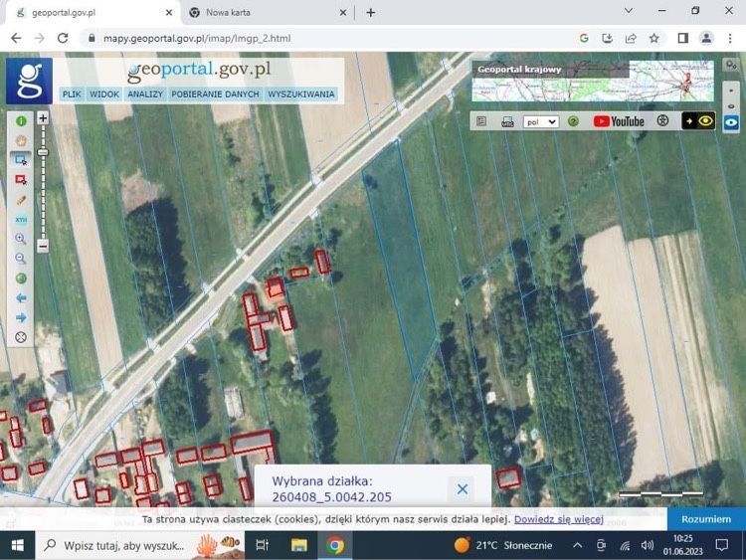Open the WIDOK menu

[x=104, y=94]
